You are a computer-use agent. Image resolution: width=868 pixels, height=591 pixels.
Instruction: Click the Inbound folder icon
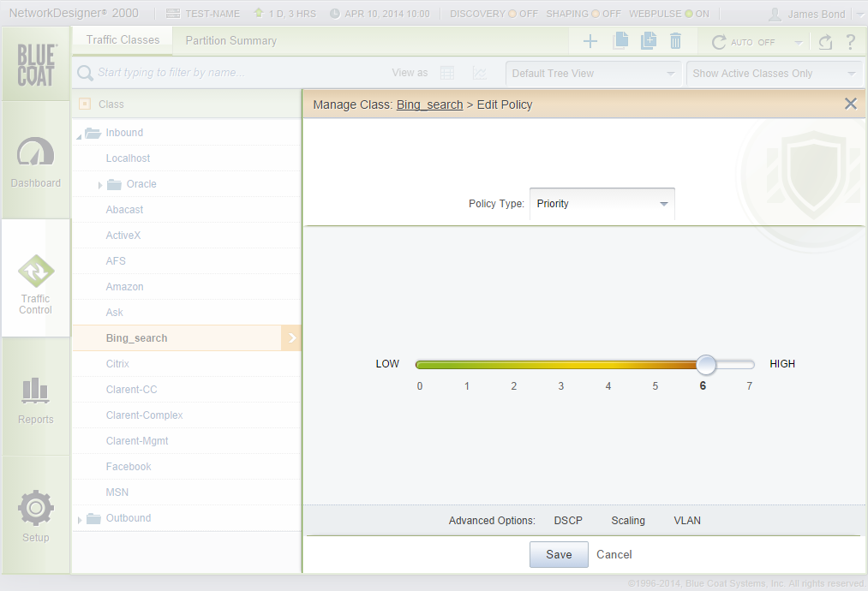coord(93,133)
